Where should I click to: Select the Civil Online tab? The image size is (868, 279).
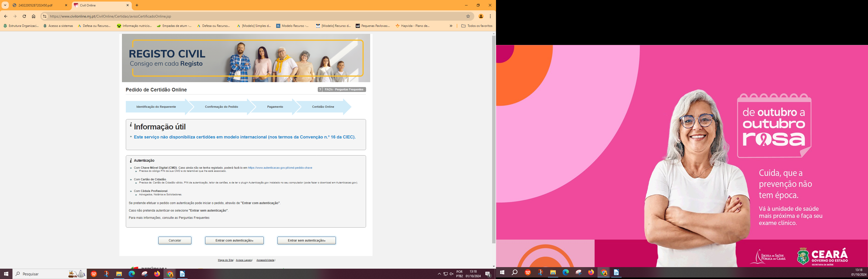click(102, 5)
